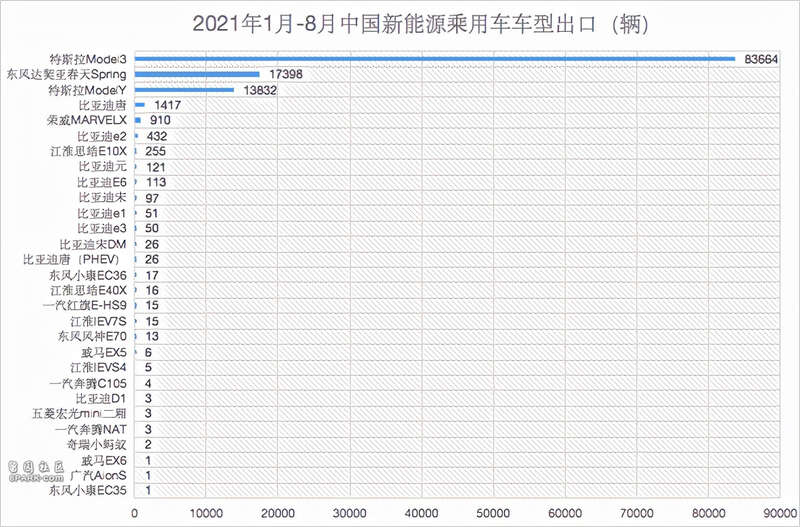Select the "广汽AionS" label
800x527 pixels.
pos(98,475)
